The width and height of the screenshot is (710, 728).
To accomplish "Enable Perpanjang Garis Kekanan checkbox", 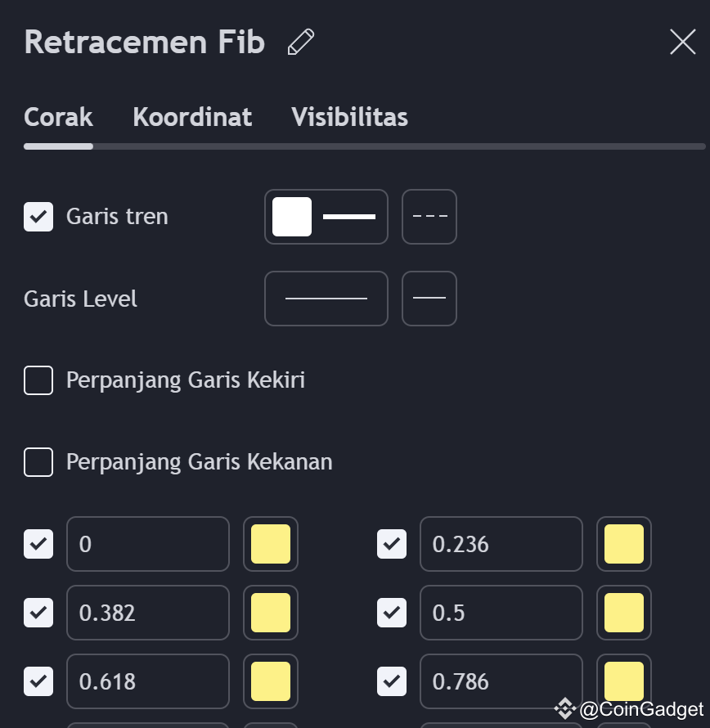I will point(38,462).
